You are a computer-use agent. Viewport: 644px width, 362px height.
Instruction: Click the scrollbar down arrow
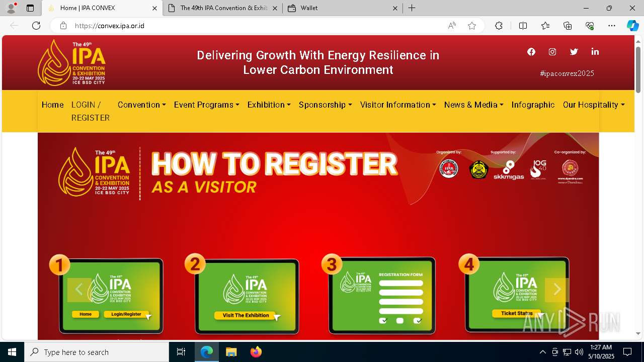pos(638,334)
